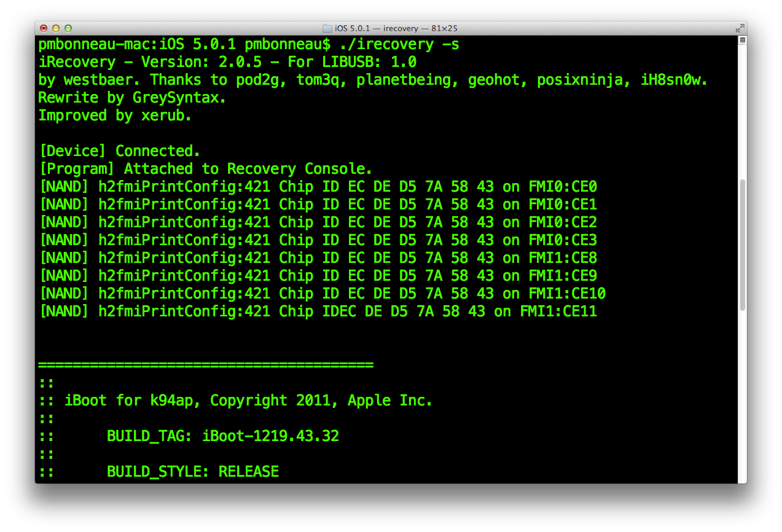Image resolution: width=782 pixels, height=532 pixels.
Task: Click the NAND line ending in FMI0:CE0
Action: (318, 187)
